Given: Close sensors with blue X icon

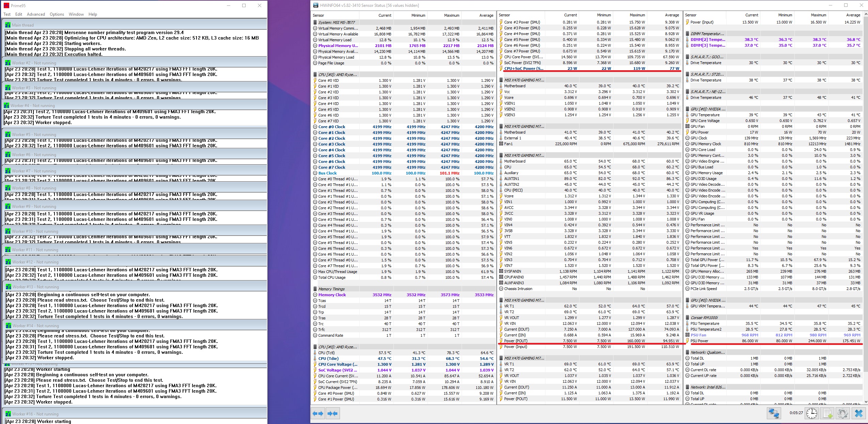Looking at the screenshot, I should (858, 413).
